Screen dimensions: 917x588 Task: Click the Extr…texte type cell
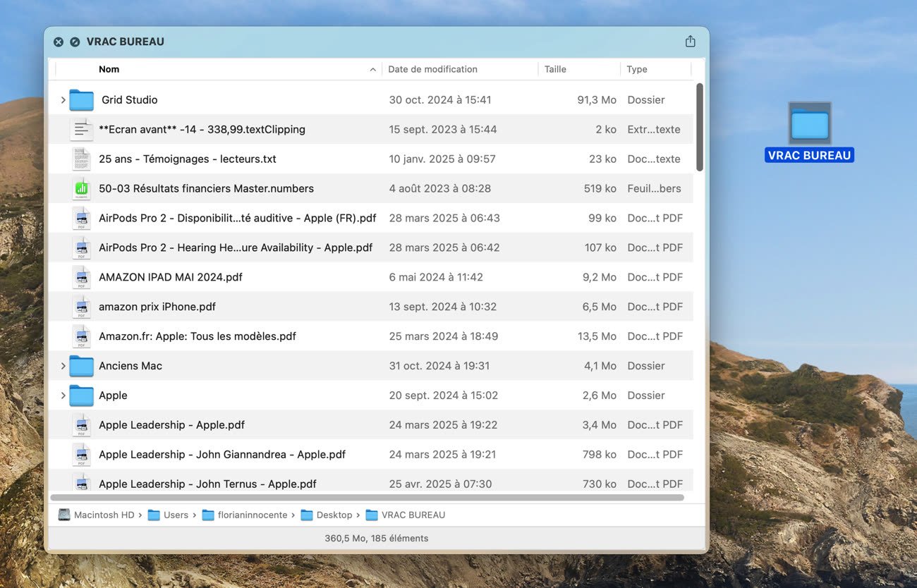(654, 130)
